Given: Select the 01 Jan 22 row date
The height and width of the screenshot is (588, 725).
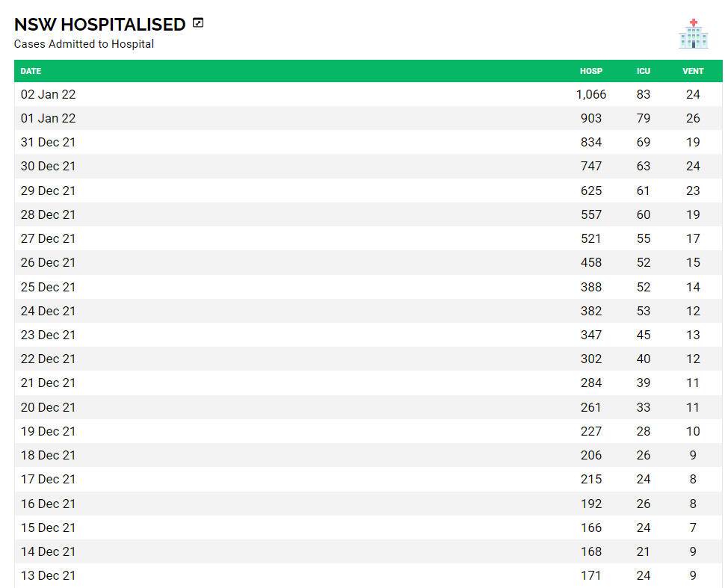Looking at the screenshot, I should (x=48, y=118).
